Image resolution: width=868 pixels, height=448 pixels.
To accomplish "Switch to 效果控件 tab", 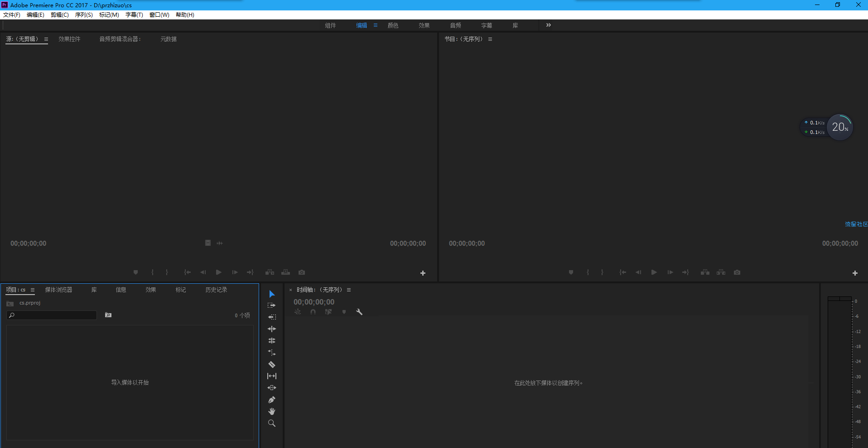I will (69, 39).
